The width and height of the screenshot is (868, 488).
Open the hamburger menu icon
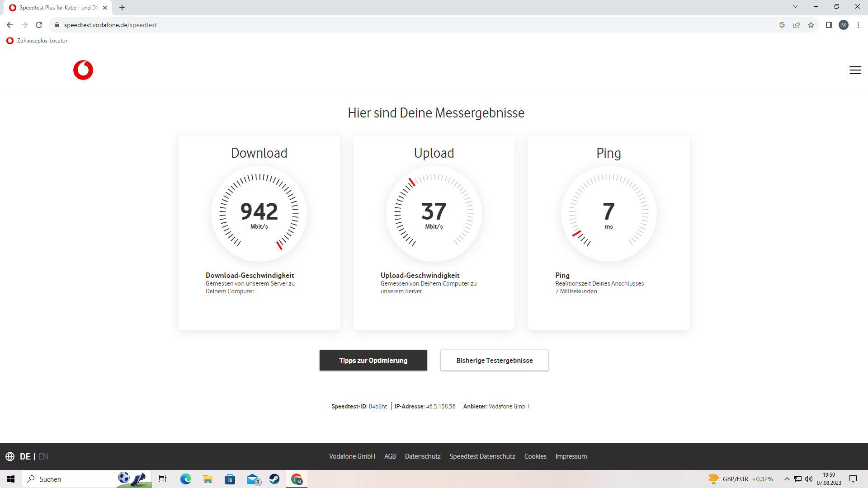(855, 70)
